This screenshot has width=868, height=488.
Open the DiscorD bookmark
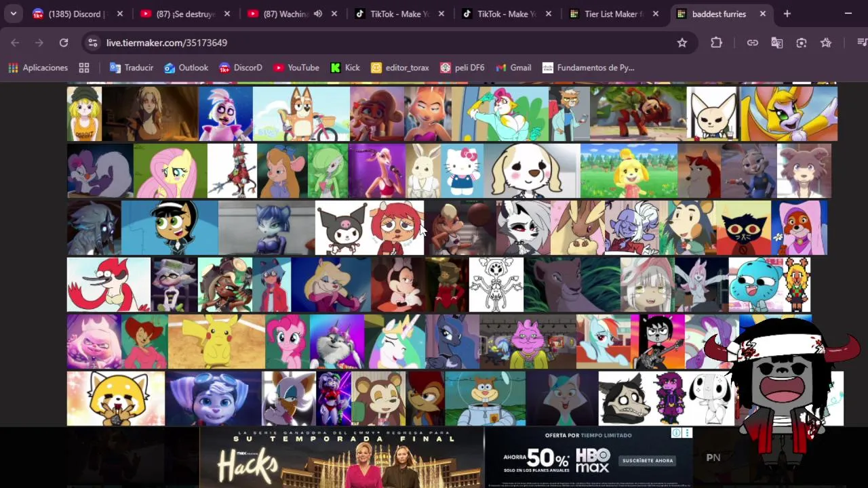coord(241,68)
